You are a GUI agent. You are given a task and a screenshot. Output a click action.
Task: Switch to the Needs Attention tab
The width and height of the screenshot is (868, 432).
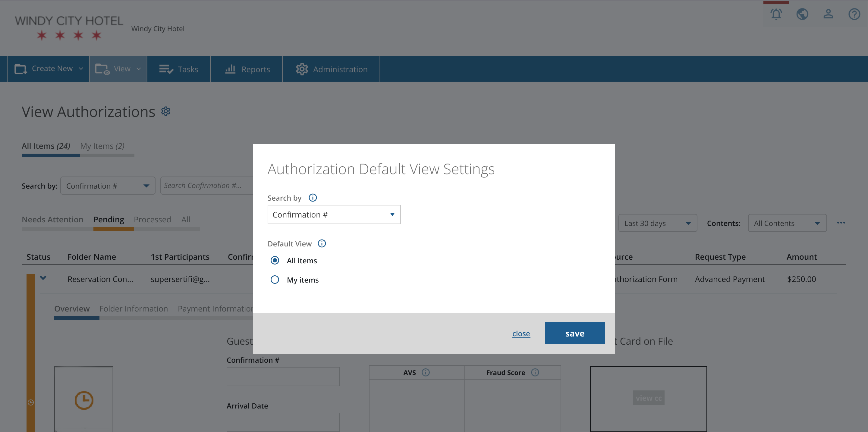point(52,220)
